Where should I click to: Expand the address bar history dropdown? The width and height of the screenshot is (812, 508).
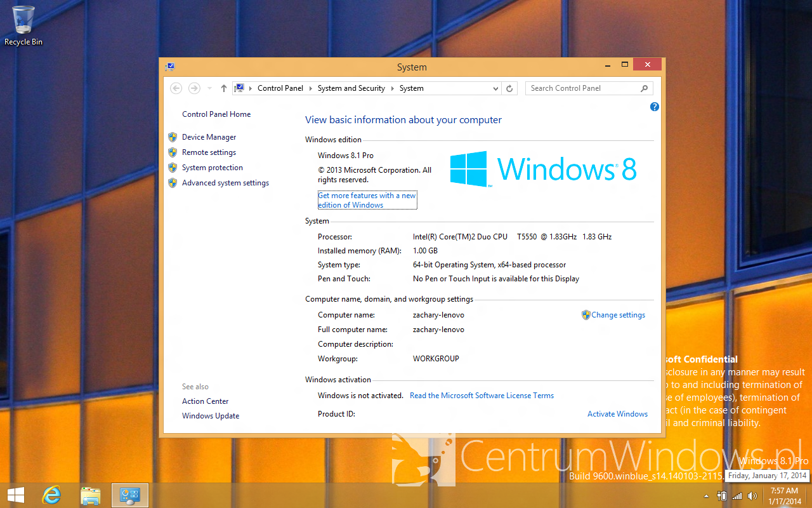click(496, 89)
